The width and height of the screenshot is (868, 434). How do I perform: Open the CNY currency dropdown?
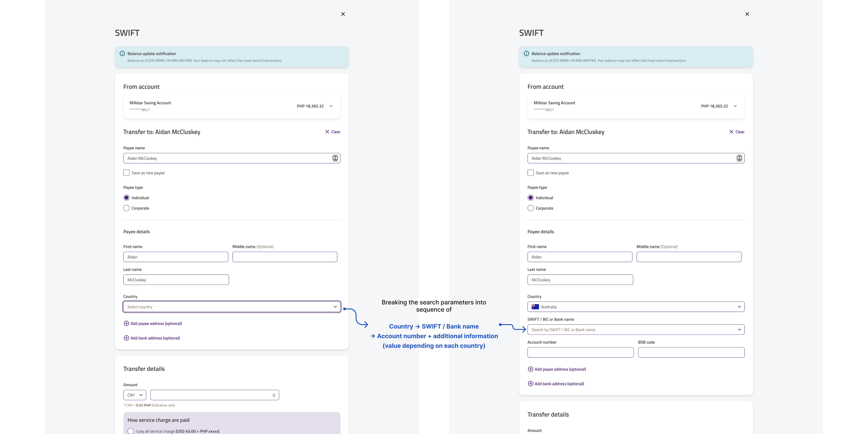135,395
